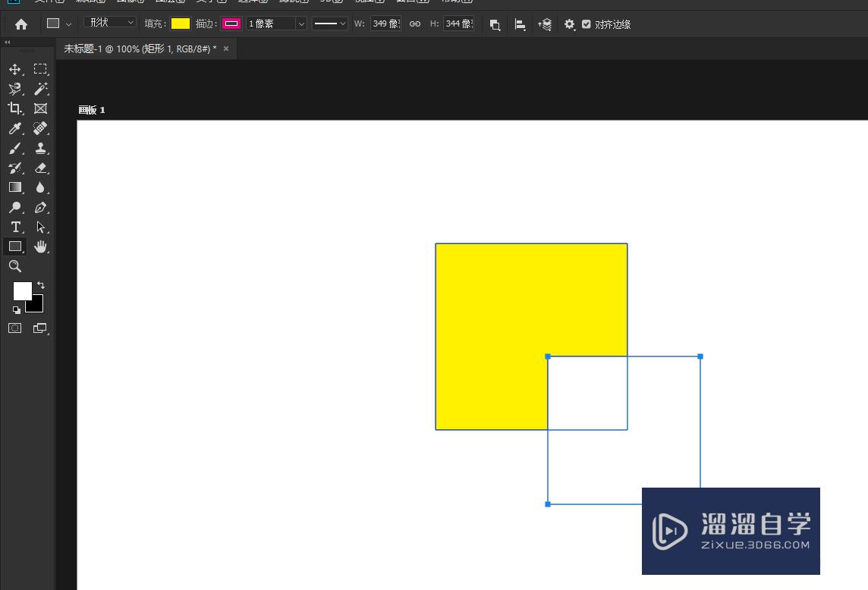Open the 形状 tool mode dropdown

click(110, 23)
